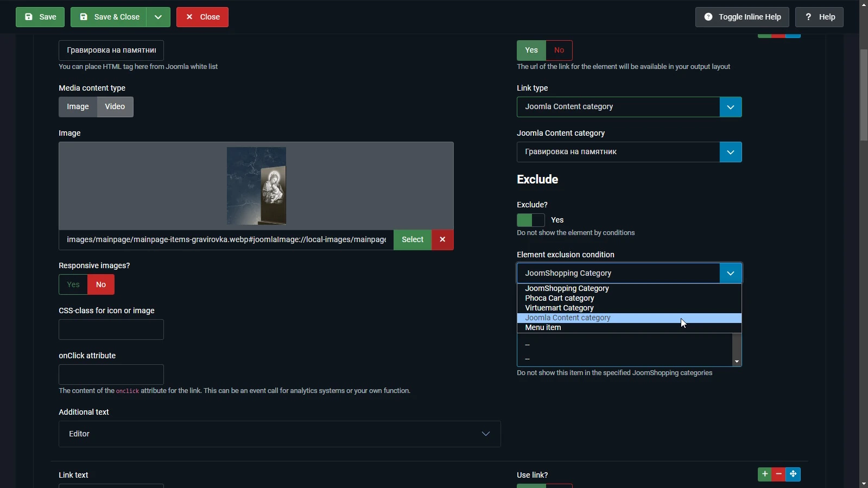Screen dimensions: 868x488
Task: Click the Help question mark button
Action: 819,17
